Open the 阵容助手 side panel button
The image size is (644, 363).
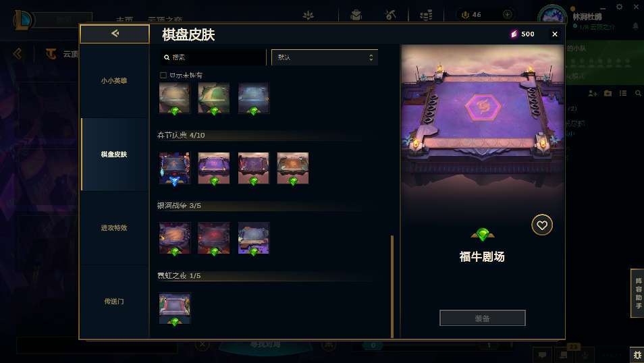pos(638,294)
